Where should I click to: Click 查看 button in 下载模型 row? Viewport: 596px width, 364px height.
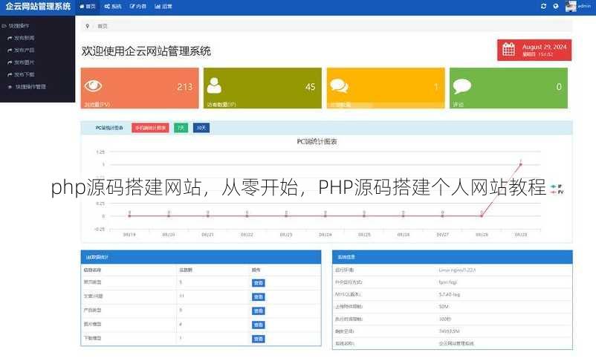click(x=259, y=339)
